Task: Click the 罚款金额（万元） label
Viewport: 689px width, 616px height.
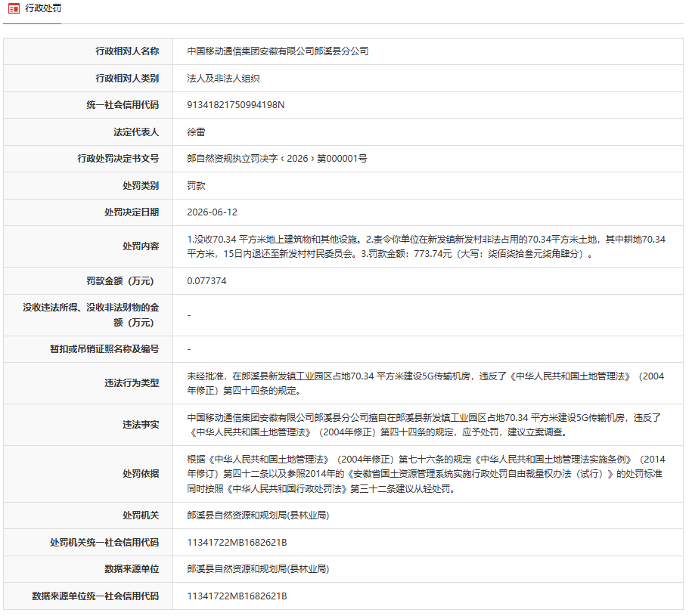Action: (x=120, y=281)
